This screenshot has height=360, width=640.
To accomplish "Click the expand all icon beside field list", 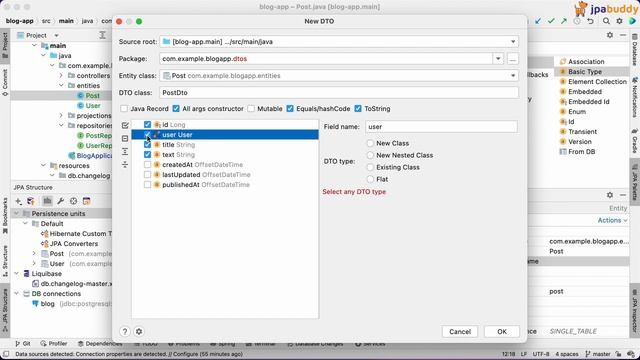I will coord(125,151).
